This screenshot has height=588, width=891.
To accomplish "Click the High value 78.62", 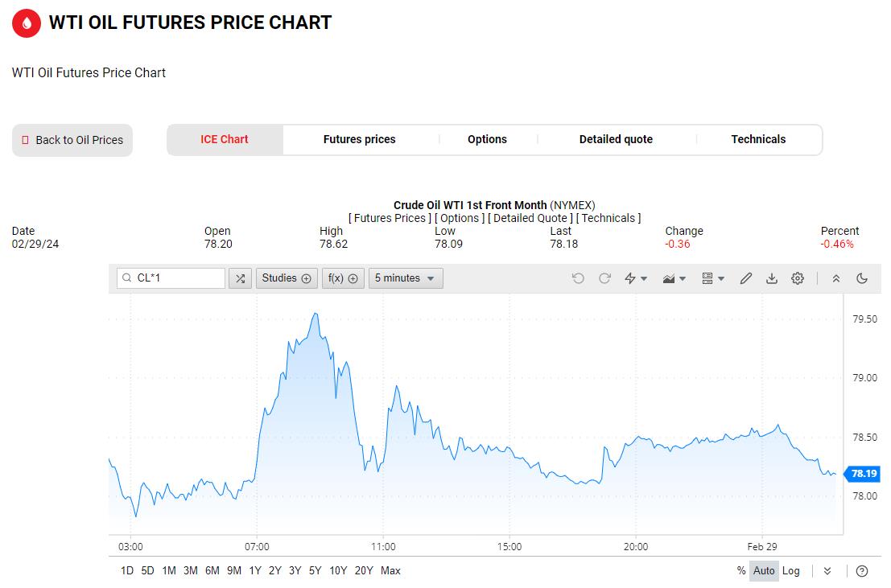I will [333, 245].
